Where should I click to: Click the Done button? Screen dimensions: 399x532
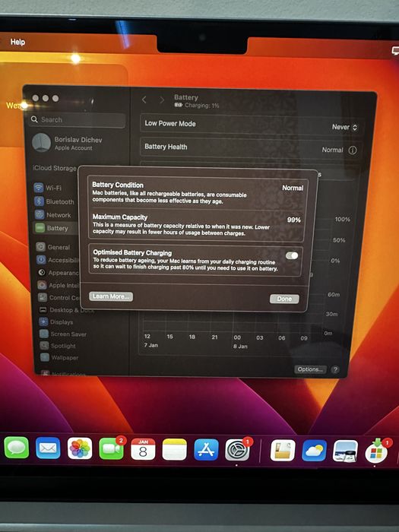click(x=284, y=299)
